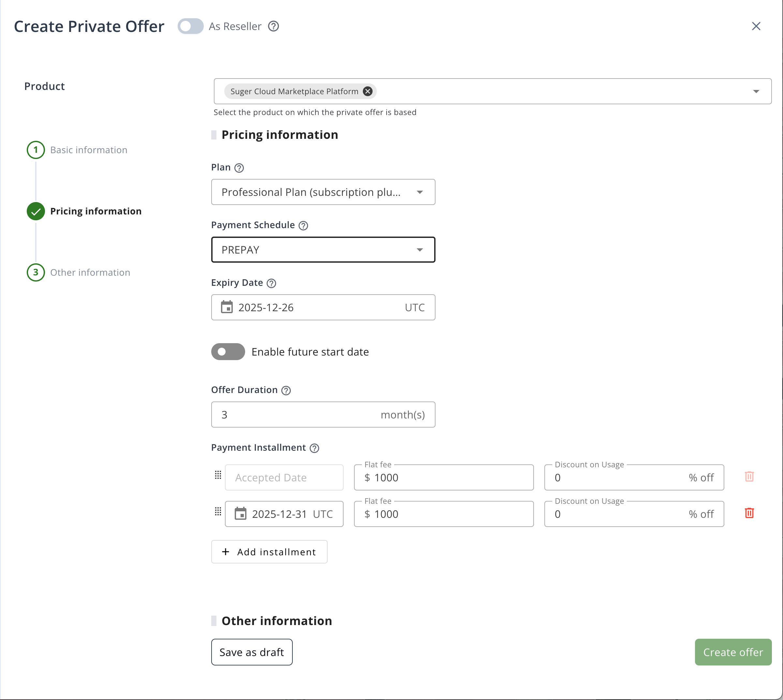The image size is (783, 700).
Task: Click the Accepted Date input field
Action: (284, 477)
